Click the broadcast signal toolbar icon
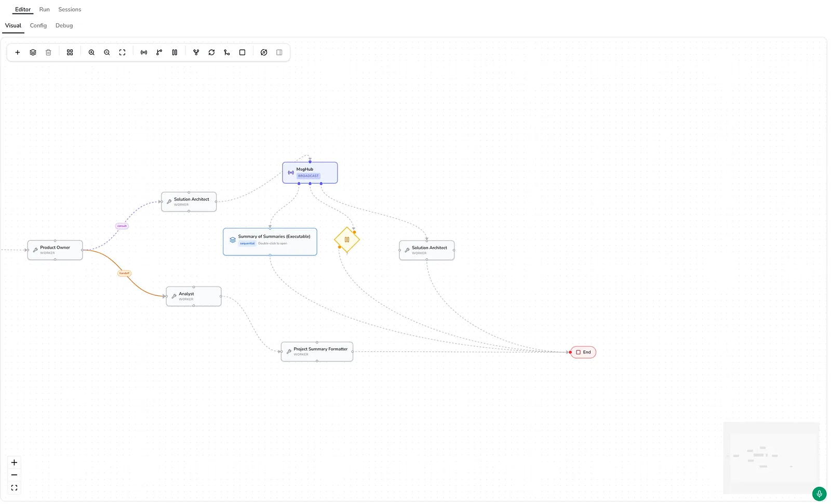The width and height of the screenshot is (831, 504). [144, 52]
